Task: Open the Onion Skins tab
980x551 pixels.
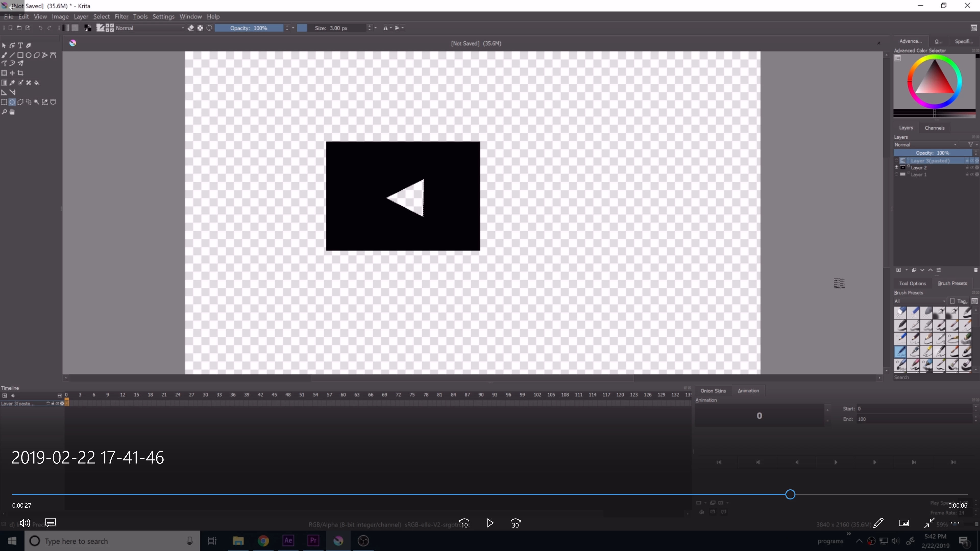Action: (x=713, y=391)
